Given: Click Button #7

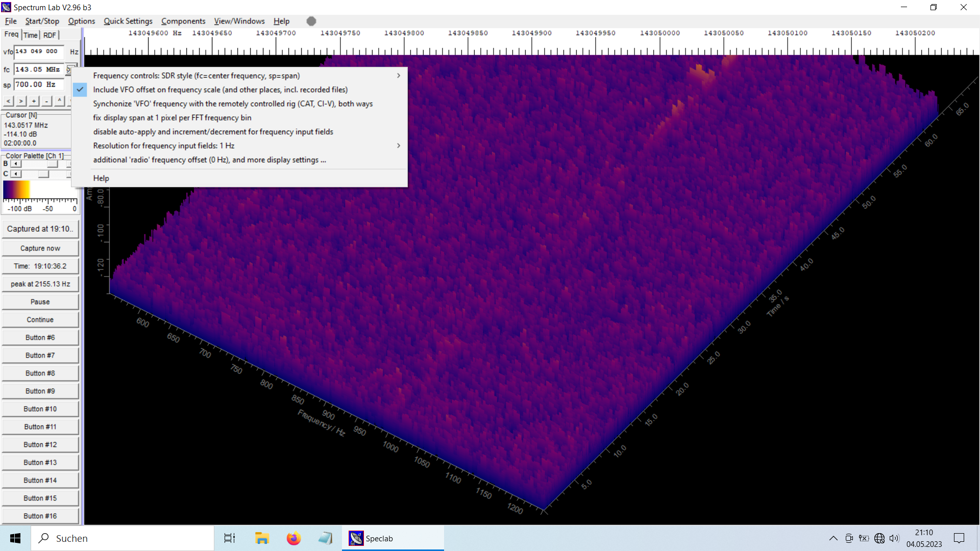Looking at the screenshot, I should point(40,356).
